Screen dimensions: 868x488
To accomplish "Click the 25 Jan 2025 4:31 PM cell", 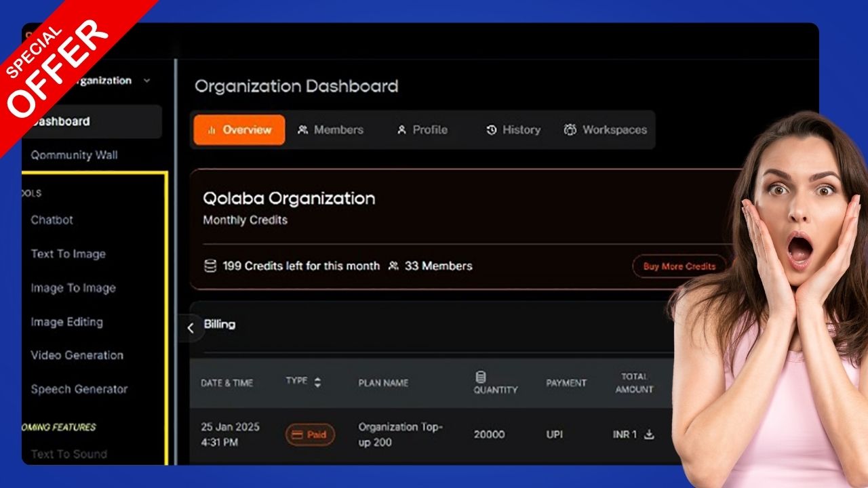I will tap(230, 434).
